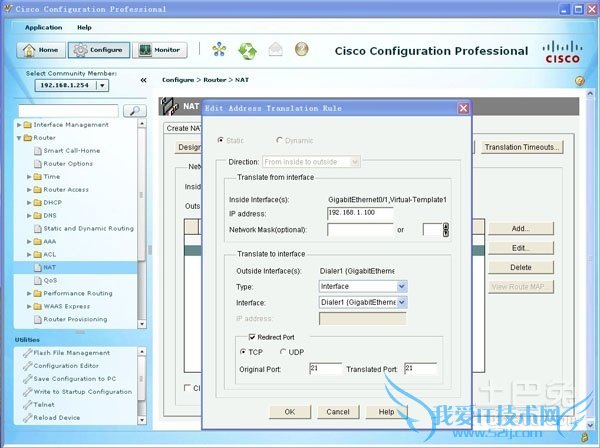Open the Application menu
This screenshot has height=448, width=600.
(x=43, y=28)
